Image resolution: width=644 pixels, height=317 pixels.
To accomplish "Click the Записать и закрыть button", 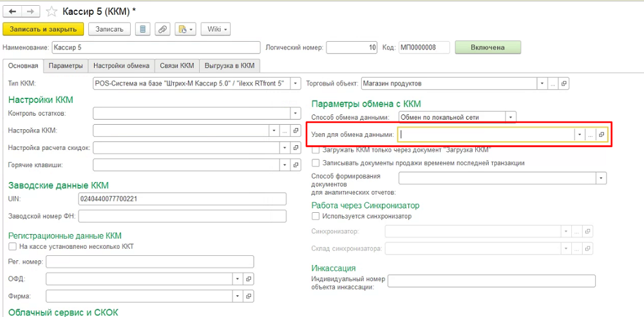I will [x=43, y=29].
